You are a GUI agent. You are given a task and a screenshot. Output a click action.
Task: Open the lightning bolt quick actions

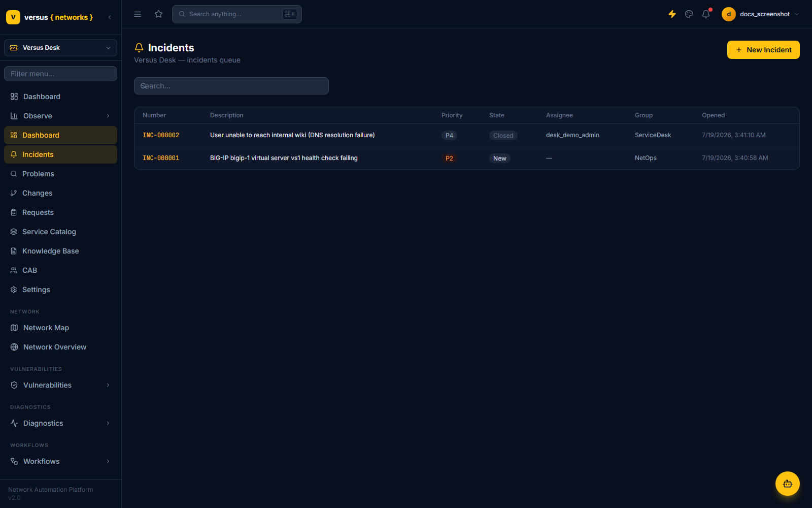coord(672,14)
